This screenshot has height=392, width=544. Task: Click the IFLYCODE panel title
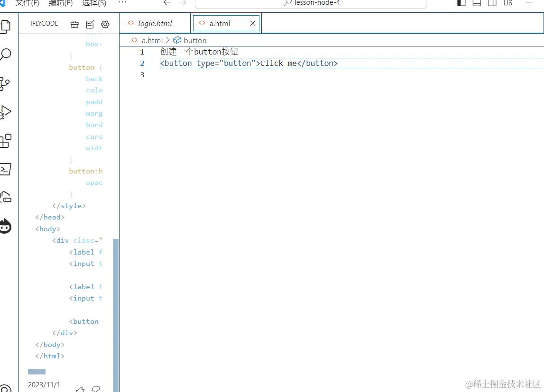44,23
